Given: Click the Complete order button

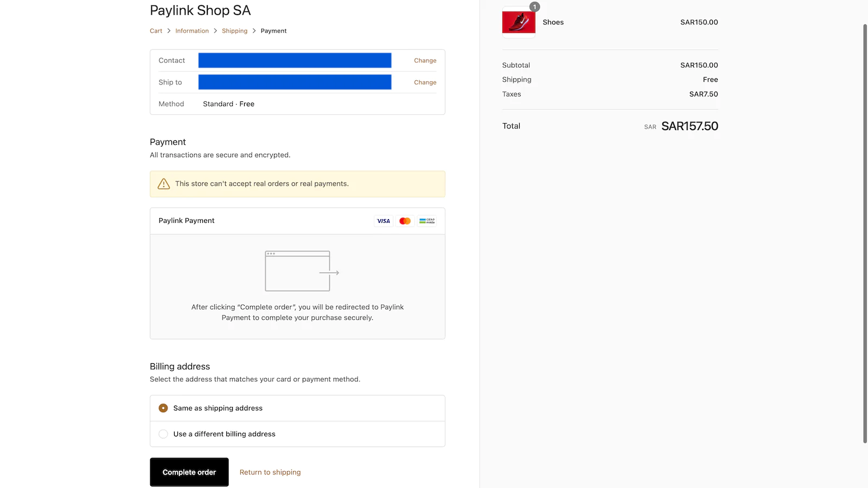Looking at the screenshot, I should [x=189, y=472].
